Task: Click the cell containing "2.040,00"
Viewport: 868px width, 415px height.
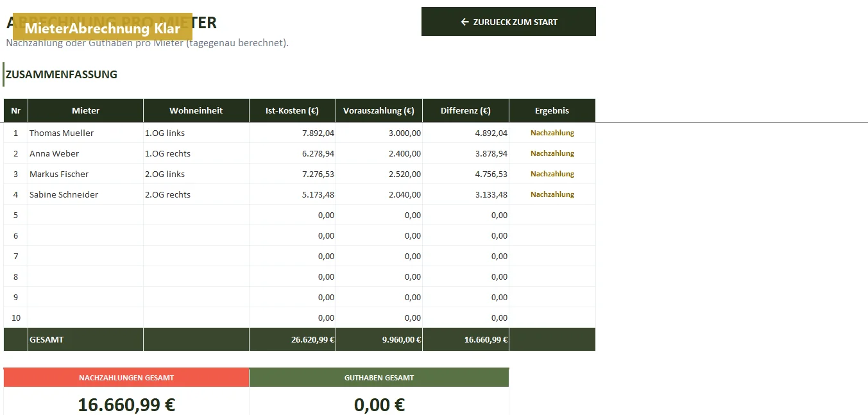Action: point(379,194)
